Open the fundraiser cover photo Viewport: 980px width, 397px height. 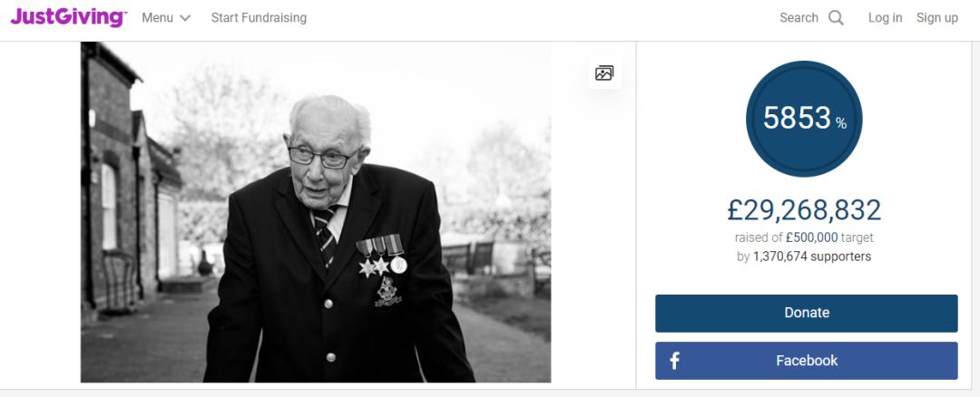coord(316,212)
